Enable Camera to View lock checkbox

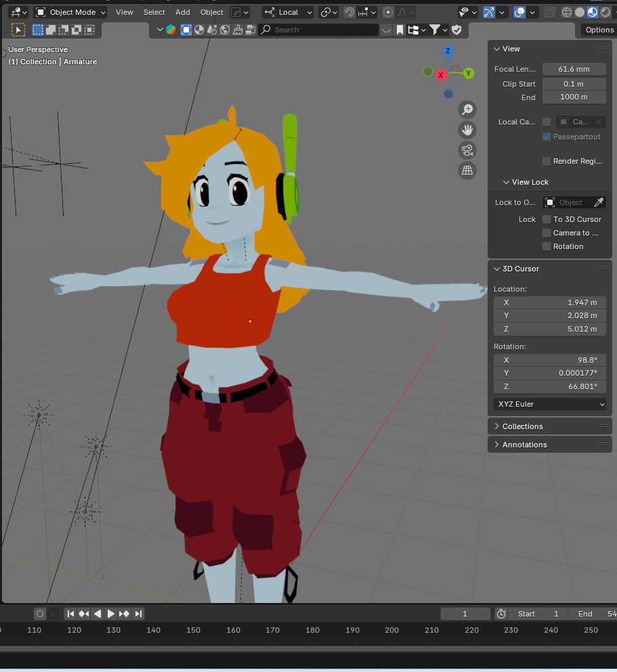point(547,233)
